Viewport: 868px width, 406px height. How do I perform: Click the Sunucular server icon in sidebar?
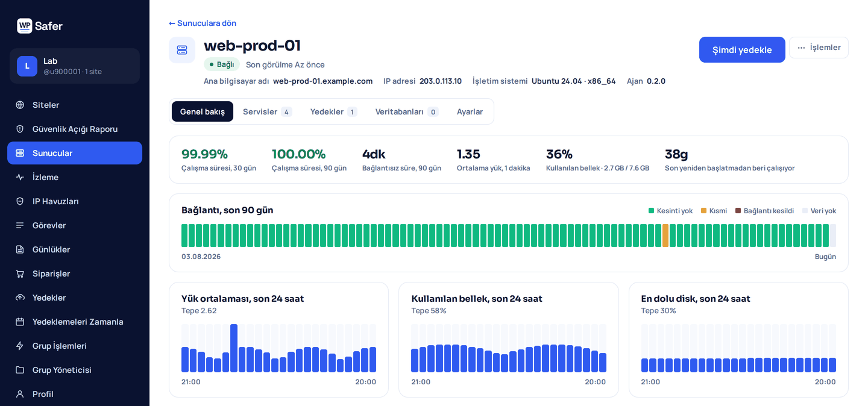pyautogui.click(x=20, y=153)
